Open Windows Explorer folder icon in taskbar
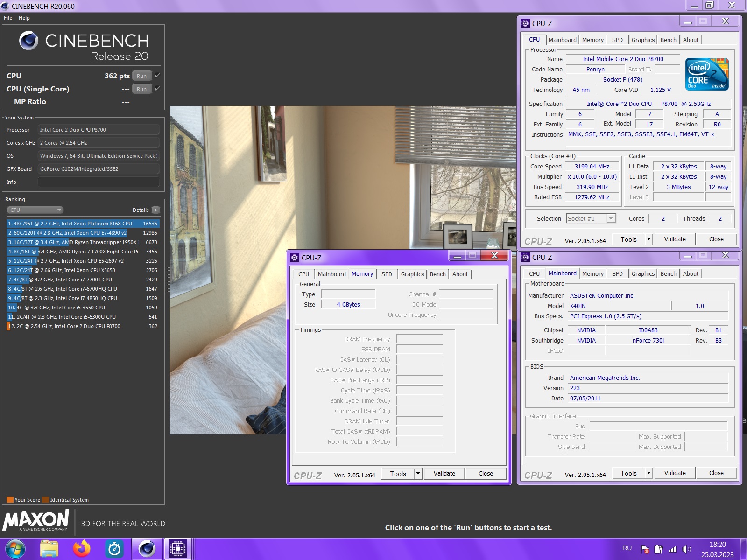Viewport: 747px width, 560px height. (49, 549)
